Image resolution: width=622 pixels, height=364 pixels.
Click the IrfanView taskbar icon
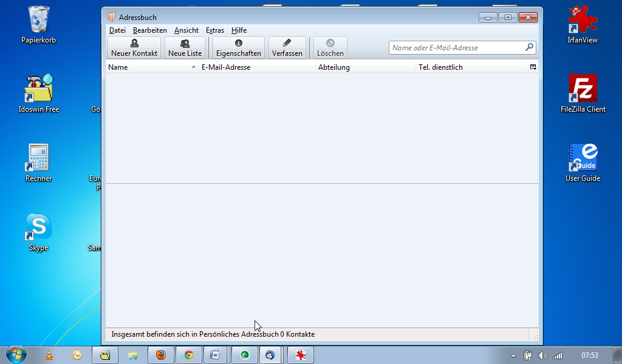pyautogui.click(x=301, y=355)
